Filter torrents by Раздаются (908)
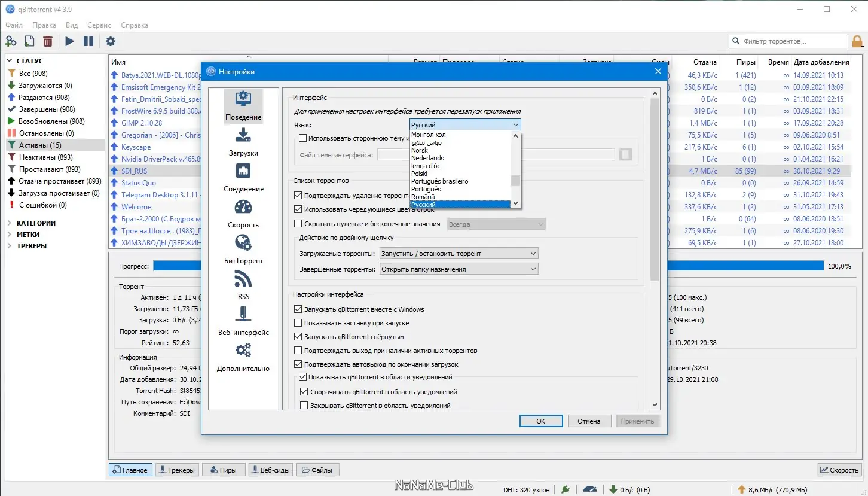This screenshot has width=868, height=496. (x=44, y=98)
